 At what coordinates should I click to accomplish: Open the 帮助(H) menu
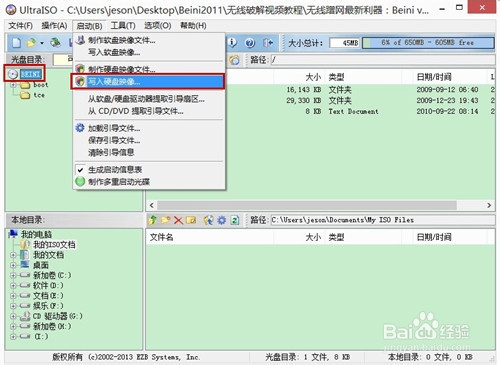pos(193,26)
